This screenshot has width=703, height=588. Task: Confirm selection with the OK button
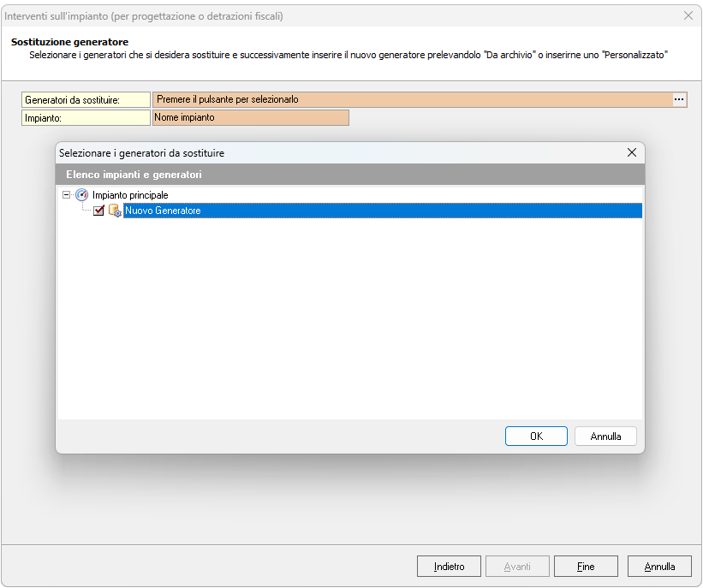tap(536, 437)
